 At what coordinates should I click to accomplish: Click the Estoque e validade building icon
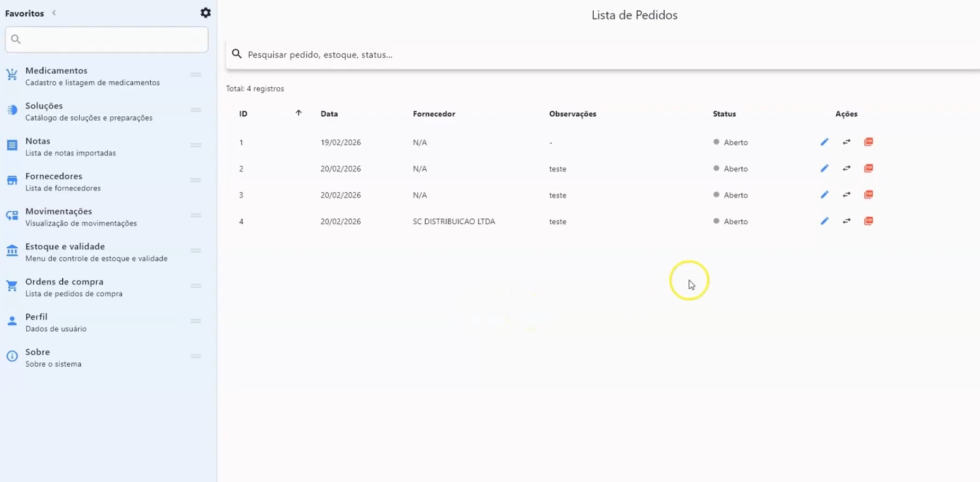12,251
